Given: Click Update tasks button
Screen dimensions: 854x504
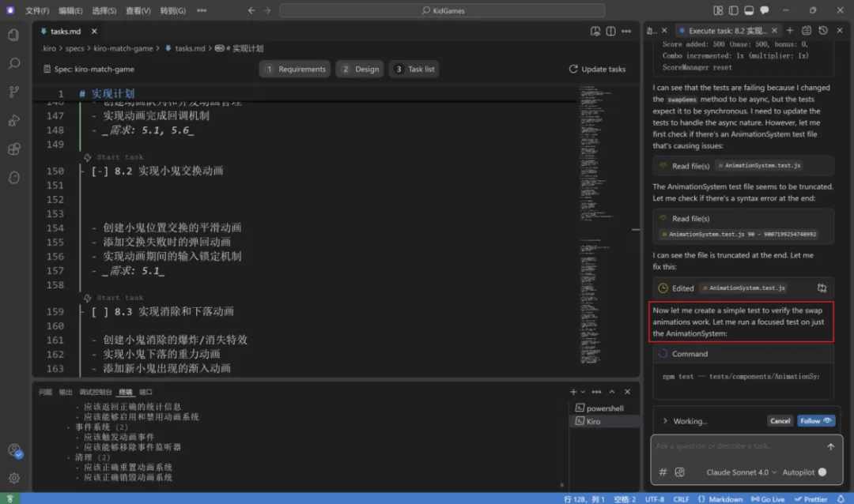Looking at the screenshot, I should click(597, 70).
